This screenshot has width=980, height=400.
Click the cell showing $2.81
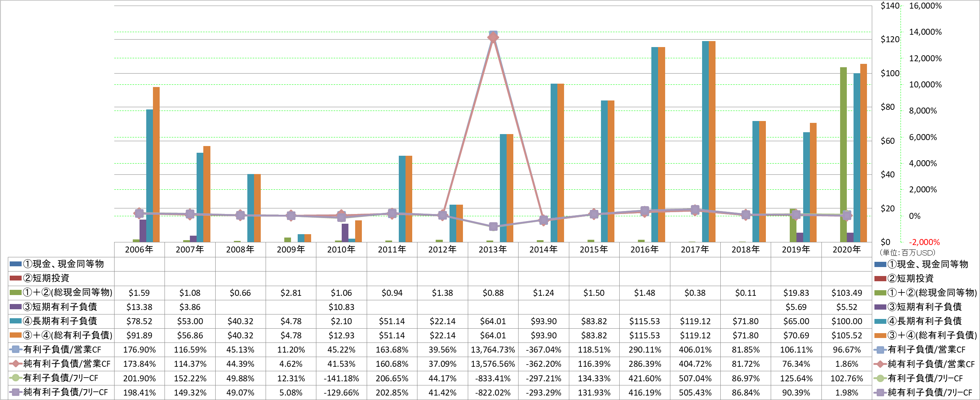(291, 292)
